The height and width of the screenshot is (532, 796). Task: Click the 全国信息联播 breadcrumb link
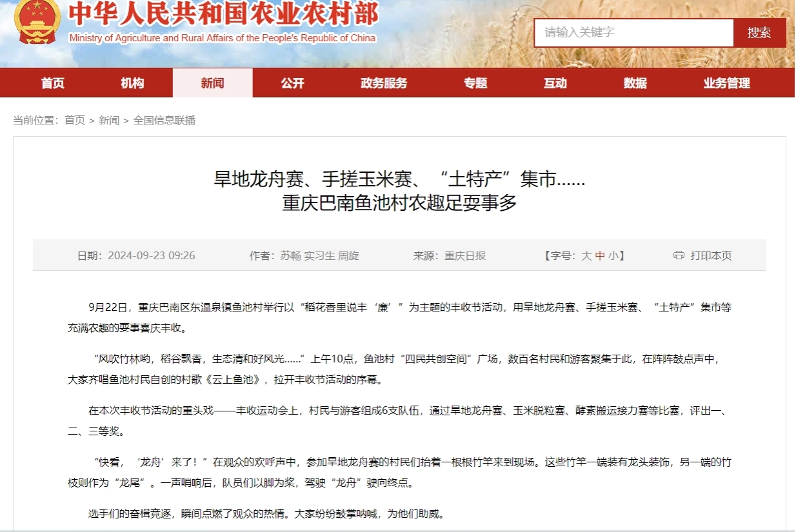click(164, 120)
